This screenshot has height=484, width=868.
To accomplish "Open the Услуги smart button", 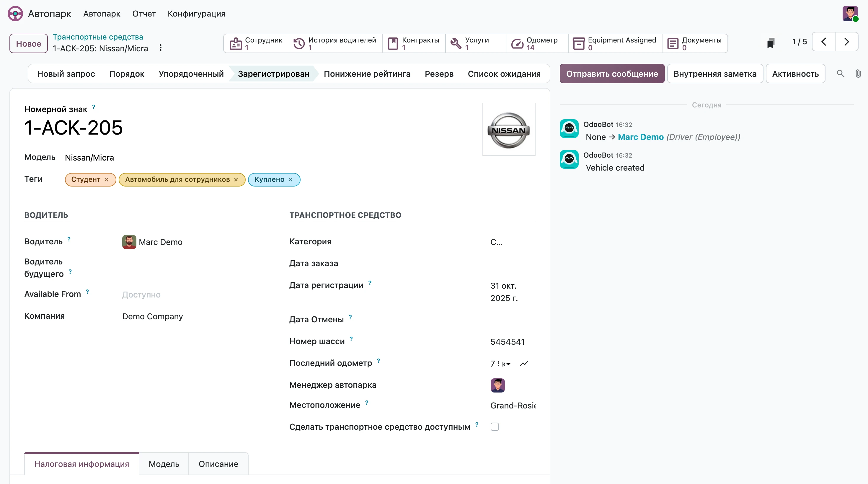I will 476,43.
